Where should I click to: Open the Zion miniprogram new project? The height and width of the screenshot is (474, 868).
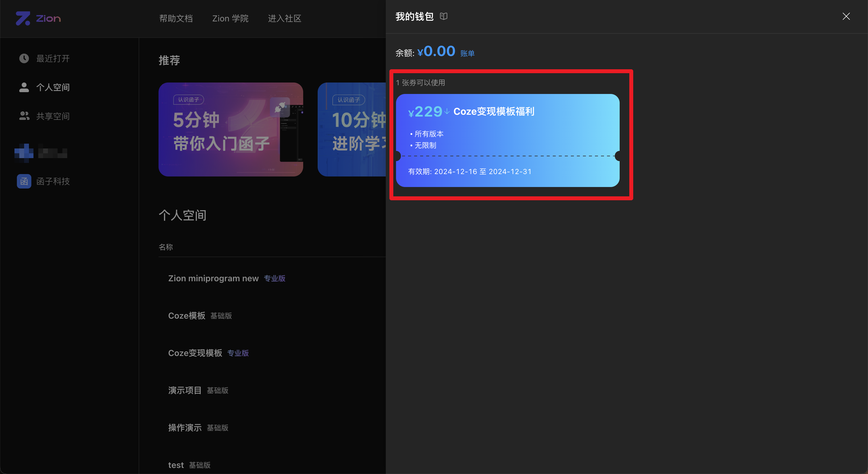[213, 279]
